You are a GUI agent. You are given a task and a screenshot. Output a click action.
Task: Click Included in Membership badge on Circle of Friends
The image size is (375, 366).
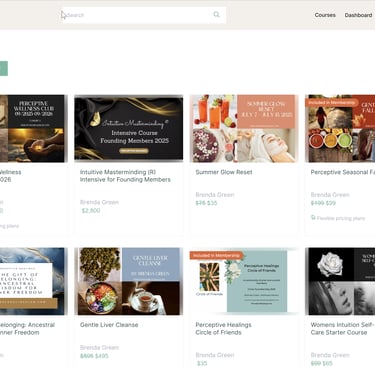point(216,255)
